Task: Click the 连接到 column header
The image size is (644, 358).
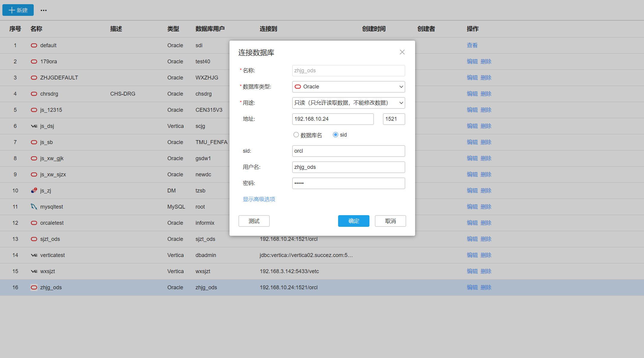Action: point(268,29)
